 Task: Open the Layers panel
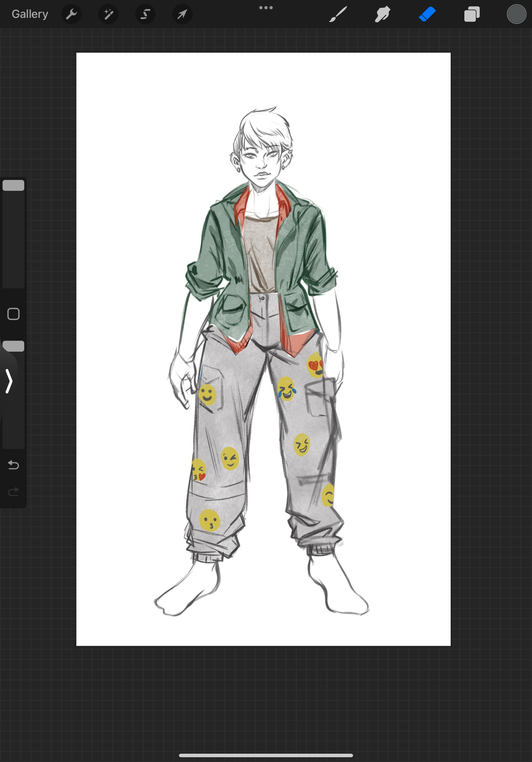coord(472,14)
